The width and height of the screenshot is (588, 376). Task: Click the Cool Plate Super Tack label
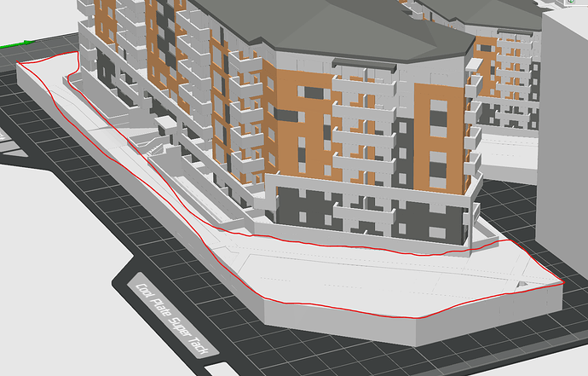pyautogui.click(x=172, y=320)
